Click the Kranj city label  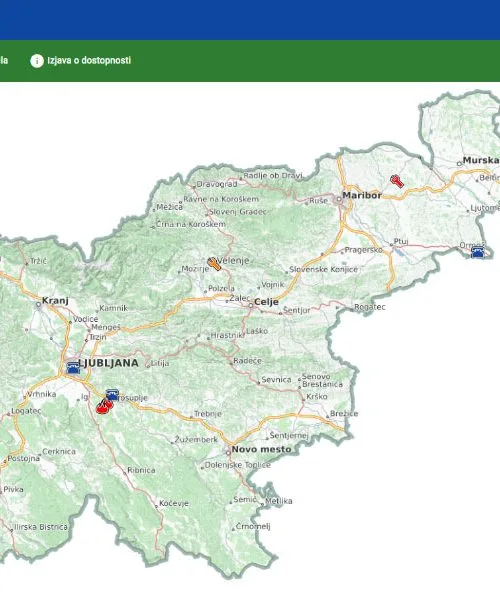point(55,300)
